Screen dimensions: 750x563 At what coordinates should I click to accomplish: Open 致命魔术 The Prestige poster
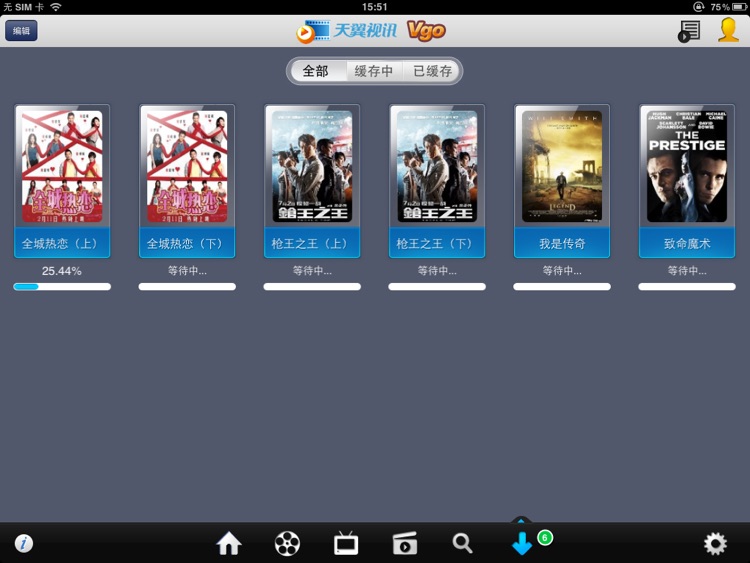[687, 166]
